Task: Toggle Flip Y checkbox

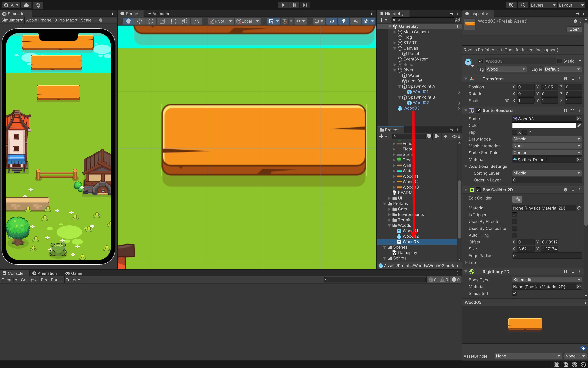Action: pyautogui.click(x=525, y=132)
